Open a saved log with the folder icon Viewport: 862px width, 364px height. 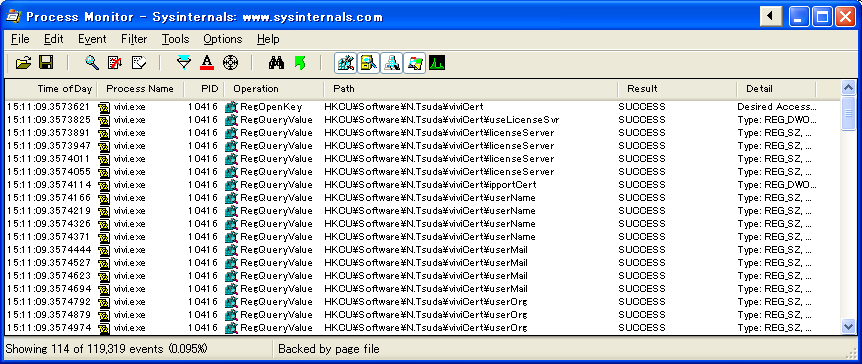tap(24, 63)
